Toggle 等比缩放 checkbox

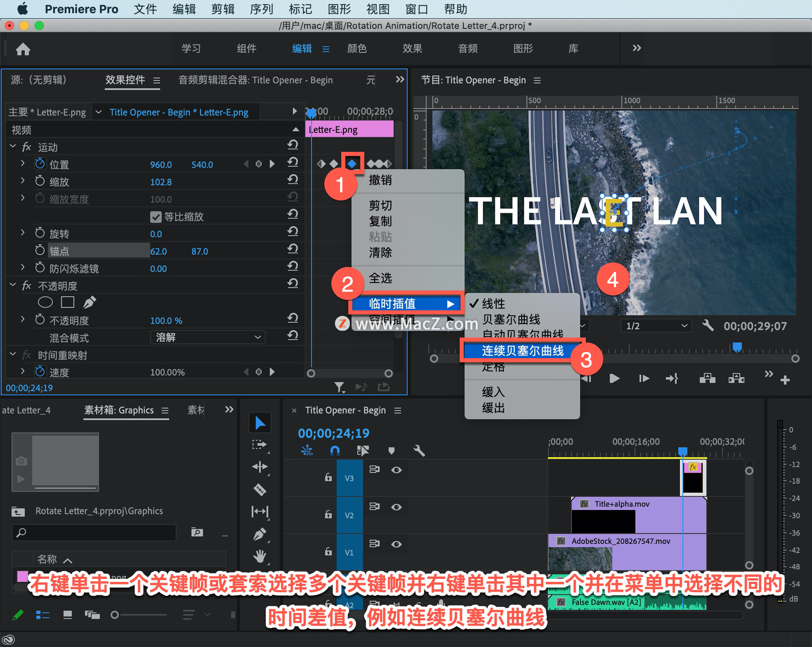[x=156, y=217]
